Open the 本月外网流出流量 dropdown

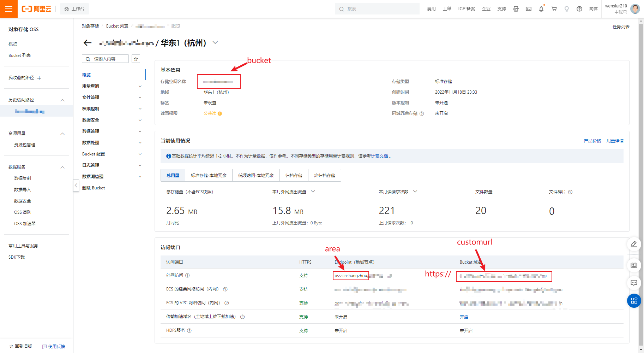tap(313, 192)
